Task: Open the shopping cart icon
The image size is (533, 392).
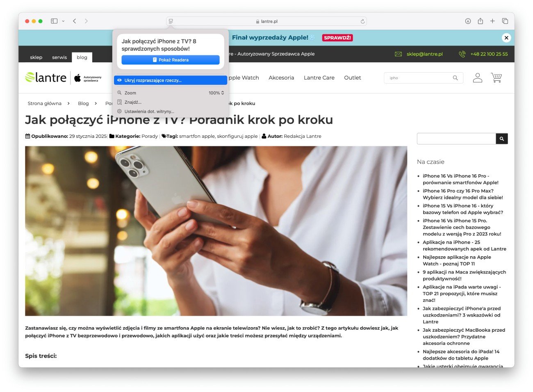Action: point(497,77)
